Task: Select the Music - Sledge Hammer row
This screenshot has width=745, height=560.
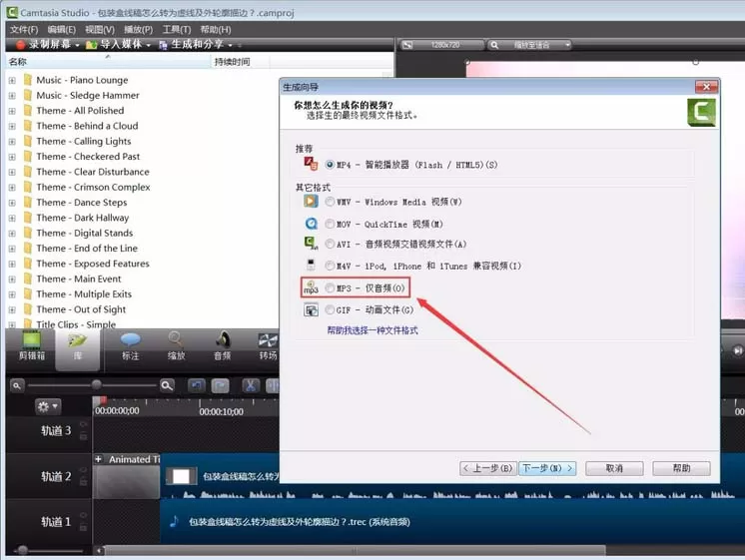Action: pyautogui.click(x=88, y=96)
